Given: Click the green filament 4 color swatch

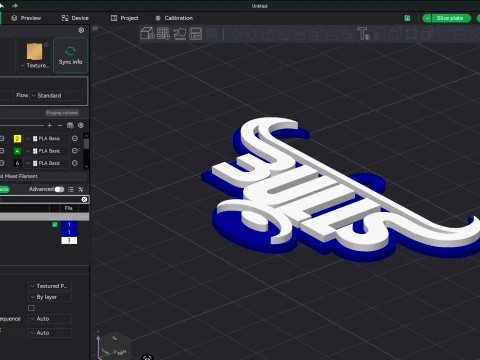Looking at the screenshot, I should [x=17, y=151].
